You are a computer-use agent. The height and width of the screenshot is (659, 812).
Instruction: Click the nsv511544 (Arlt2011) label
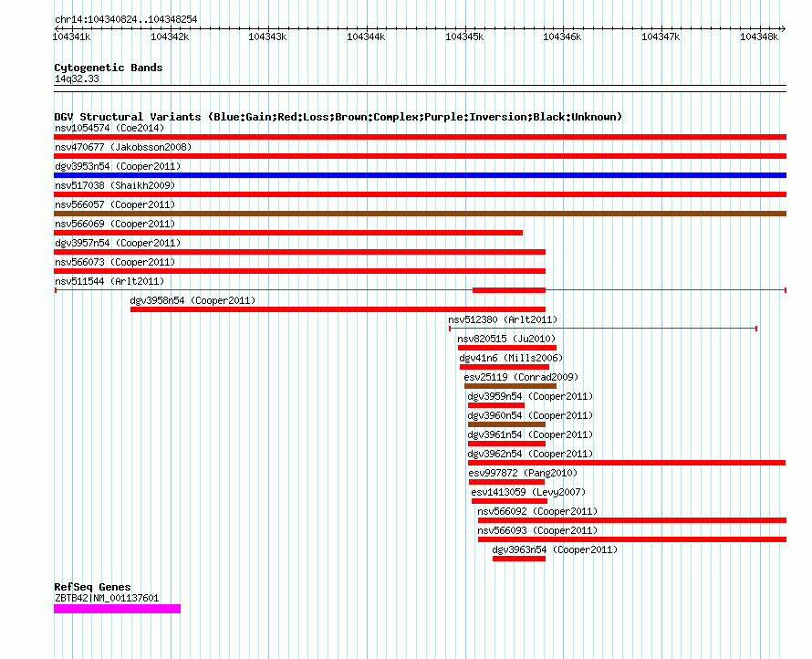[x=109, y=281]
